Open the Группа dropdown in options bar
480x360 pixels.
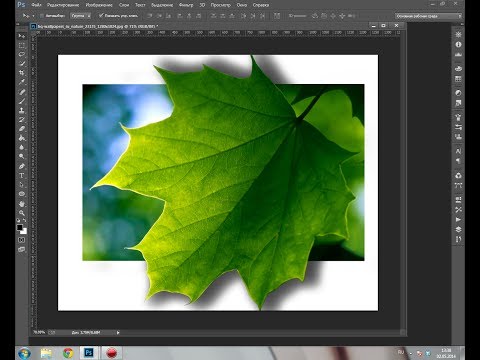[81, 16]
